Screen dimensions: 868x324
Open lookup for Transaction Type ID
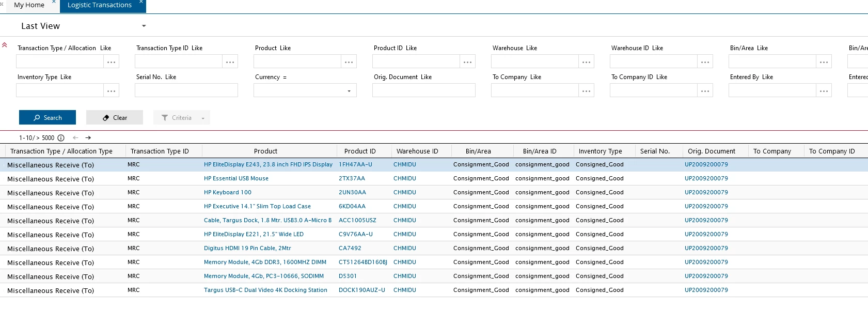coord(230,61)
